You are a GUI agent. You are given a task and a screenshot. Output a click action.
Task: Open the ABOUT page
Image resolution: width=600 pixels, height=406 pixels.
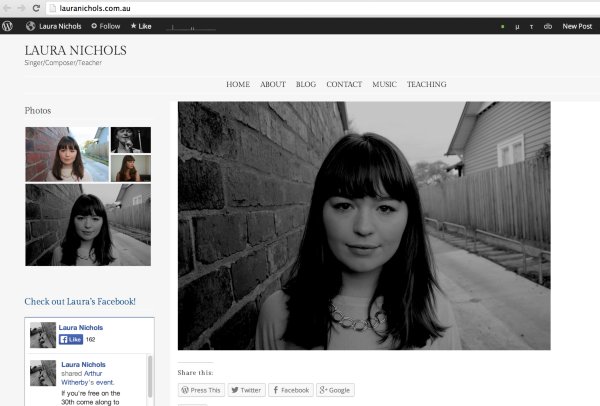[273, 85]
